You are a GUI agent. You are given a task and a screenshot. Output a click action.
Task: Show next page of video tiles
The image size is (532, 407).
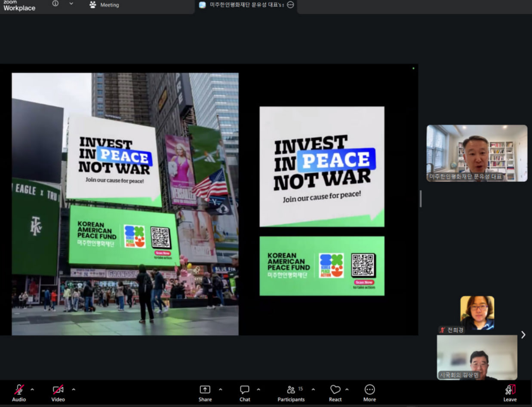523,335
